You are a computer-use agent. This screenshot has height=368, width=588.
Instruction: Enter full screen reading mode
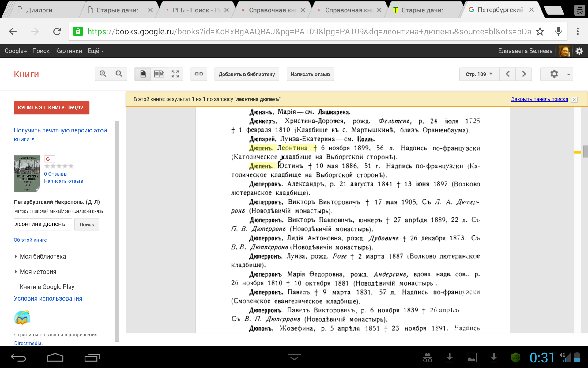pos(175,74)
